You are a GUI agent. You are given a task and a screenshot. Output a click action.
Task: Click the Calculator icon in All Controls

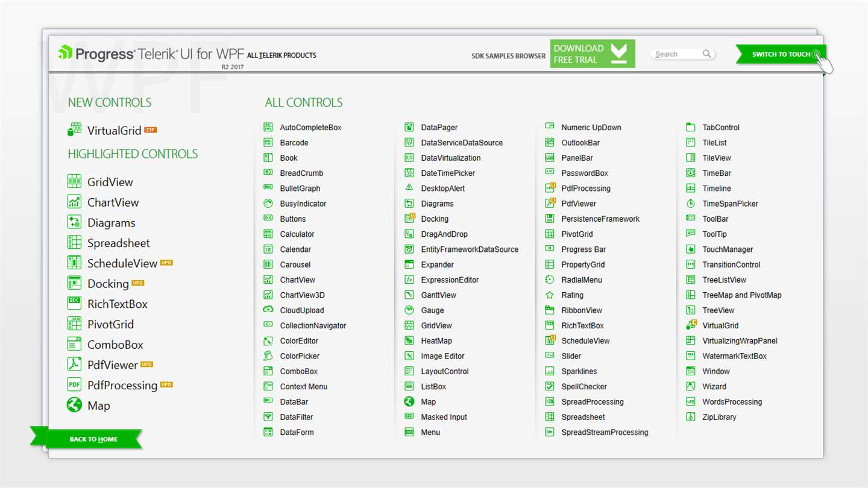pyautogui.click(x=268, y=234)
